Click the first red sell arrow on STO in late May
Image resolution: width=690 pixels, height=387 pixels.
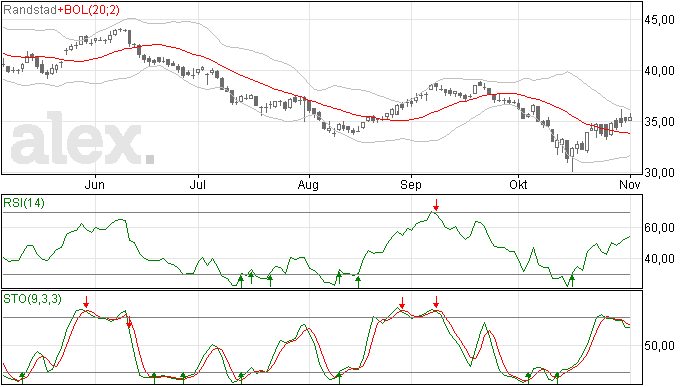click(87, 302)
